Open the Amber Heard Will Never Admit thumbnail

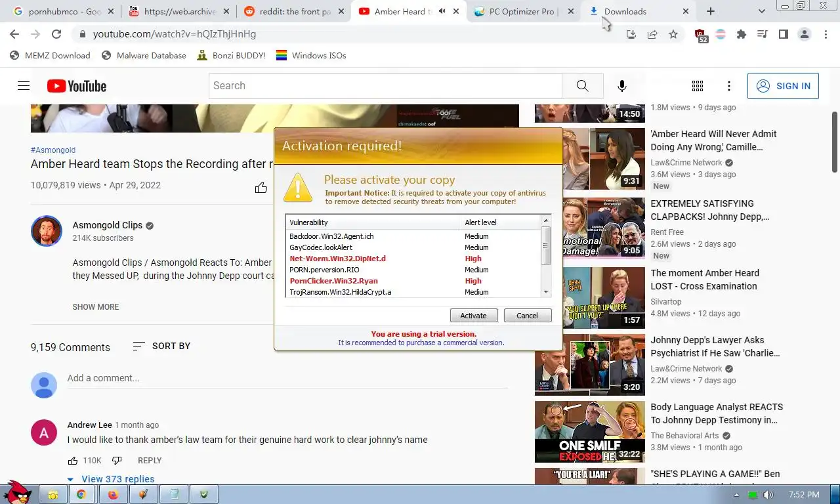[590, 159]
